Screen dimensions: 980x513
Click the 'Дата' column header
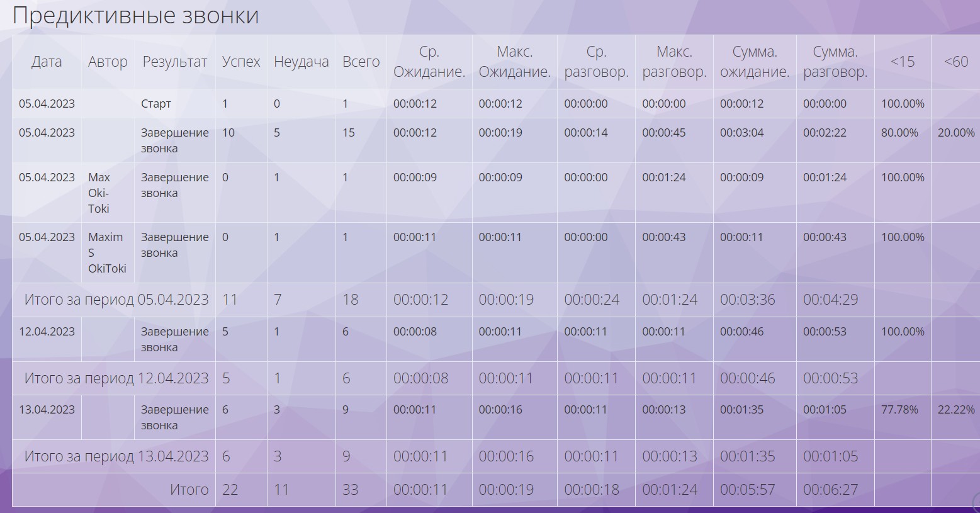(47, 62)
